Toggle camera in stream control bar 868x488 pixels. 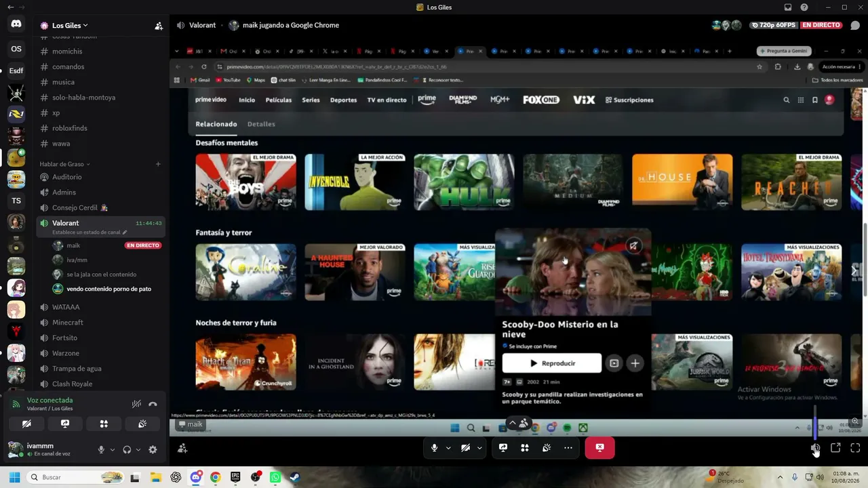coord(466,447)
